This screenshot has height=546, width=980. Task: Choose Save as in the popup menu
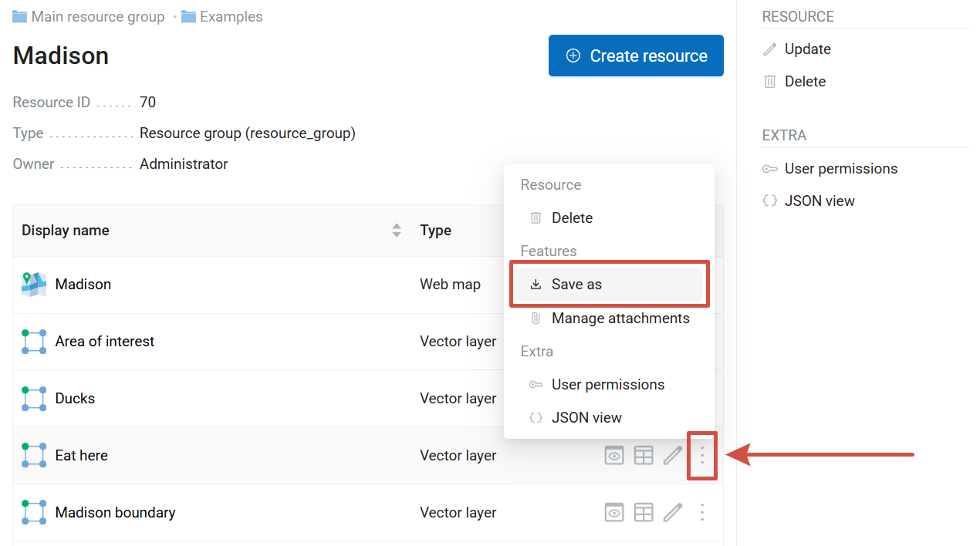576,285
